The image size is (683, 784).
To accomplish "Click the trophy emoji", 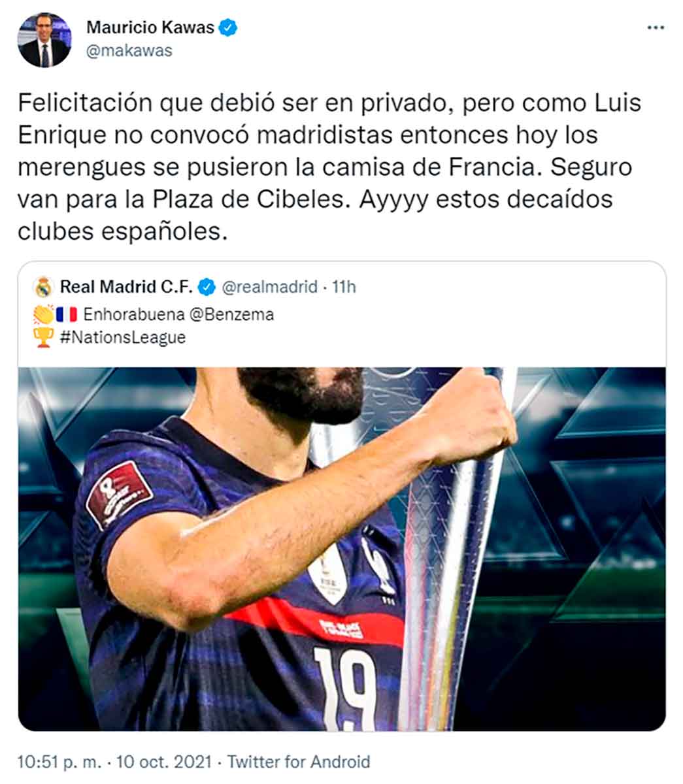I will pos(44,338).
